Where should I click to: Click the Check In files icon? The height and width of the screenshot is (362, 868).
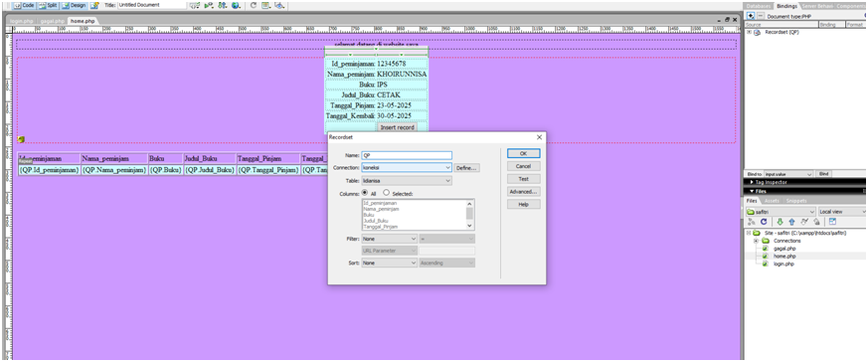pyautogui.click(x=815, y=222)
